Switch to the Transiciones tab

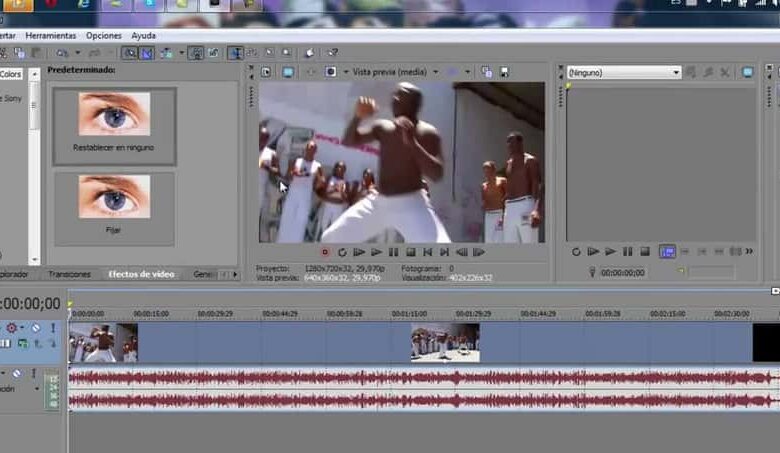click(69, 274)
